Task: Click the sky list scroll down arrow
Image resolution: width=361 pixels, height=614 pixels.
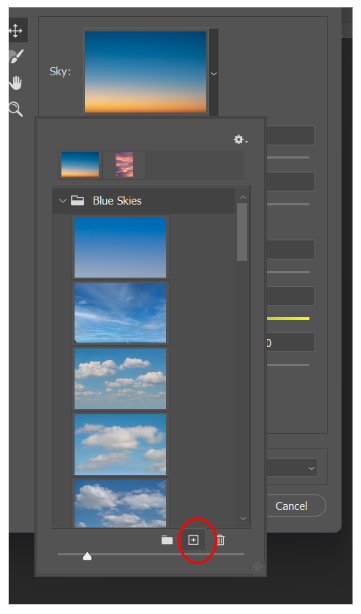Action: point(243,518)
